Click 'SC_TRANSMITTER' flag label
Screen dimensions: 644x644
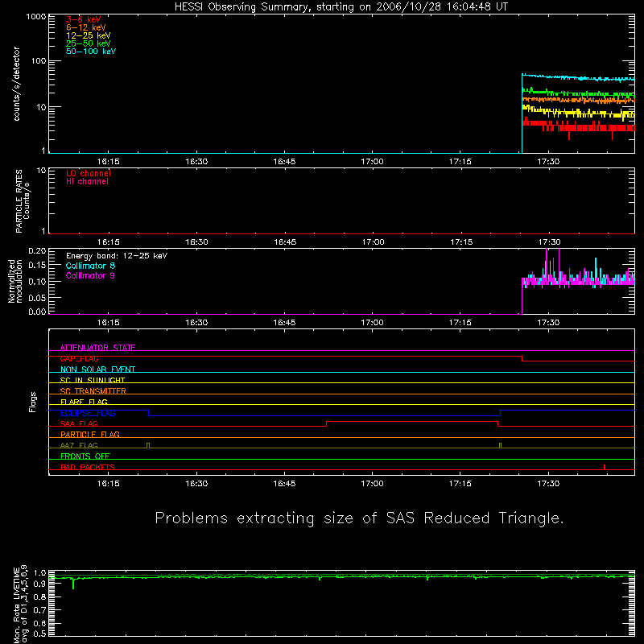point(93,391)
